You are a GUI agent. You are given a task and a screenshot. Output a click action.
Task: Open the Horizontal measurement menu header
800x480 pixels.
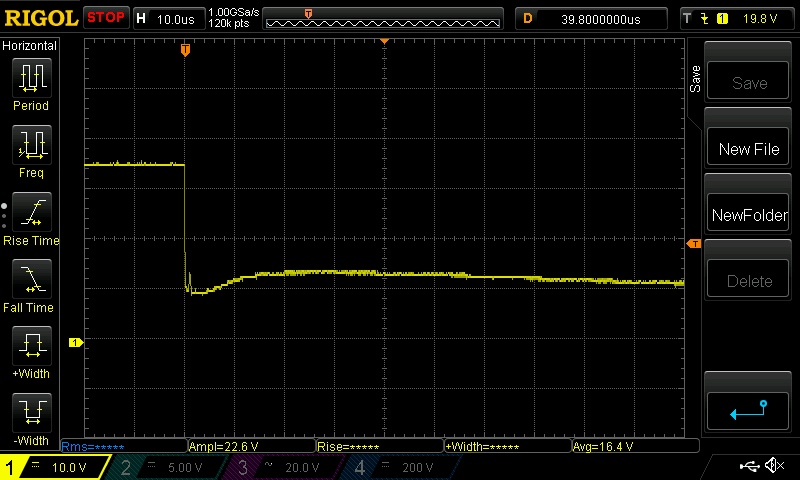30,46
